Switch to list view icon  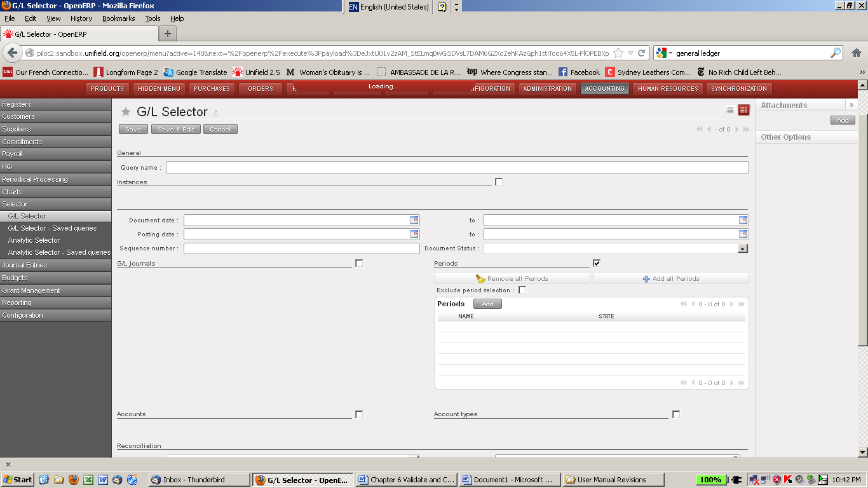coord(730,111)
